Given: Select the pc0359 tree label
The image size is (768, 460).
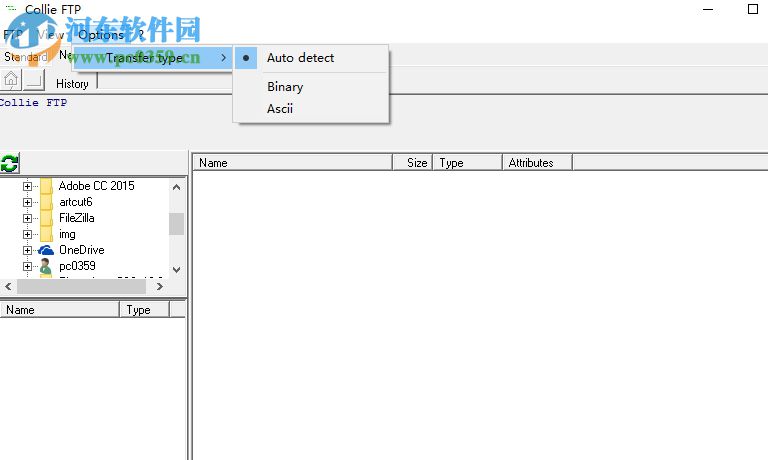Looking at the screenshot, I should 77,266.
